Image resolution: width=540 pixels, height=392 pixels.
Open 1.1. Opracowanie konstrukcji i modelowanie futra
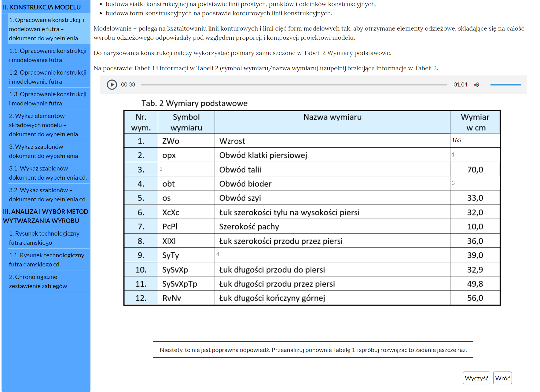pyautogui.click(x=48, y=55)
